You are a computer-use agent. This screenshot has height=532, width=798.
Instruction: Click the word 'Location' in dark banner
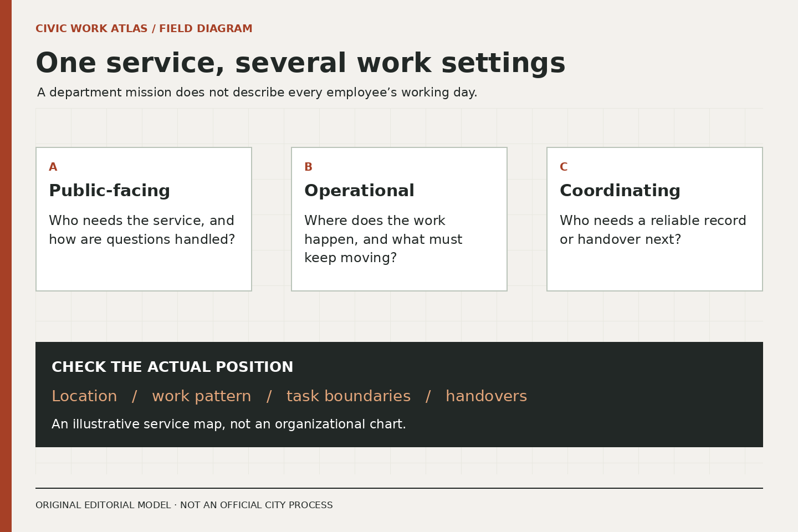tap(84, 396)
